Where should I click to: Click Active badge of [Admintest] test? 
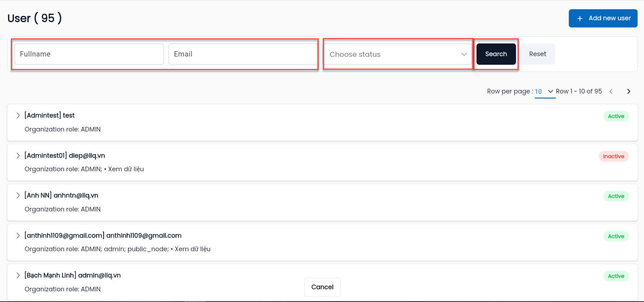click(x=616, y=116)
